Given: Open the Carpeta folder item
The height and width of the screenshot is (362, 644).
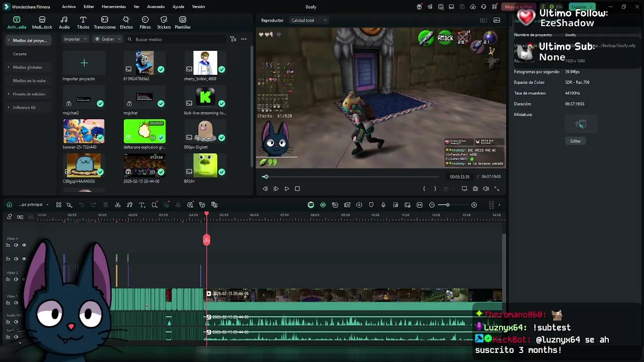Looking at the screenshot, I should (20, 54).
